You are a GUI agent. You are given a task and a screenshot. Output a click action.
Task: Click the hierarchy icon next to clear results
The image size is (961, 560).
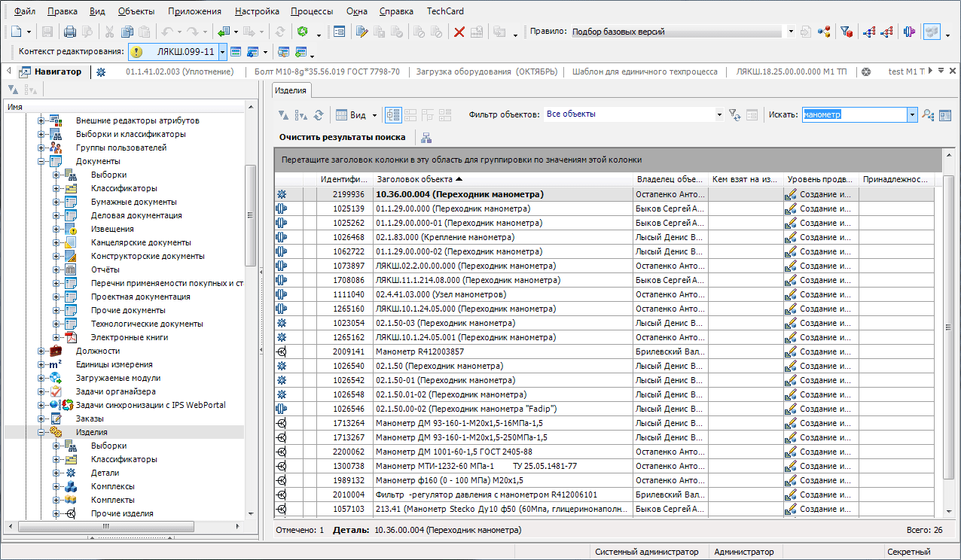pyautogui.click(x=426, y=137)
